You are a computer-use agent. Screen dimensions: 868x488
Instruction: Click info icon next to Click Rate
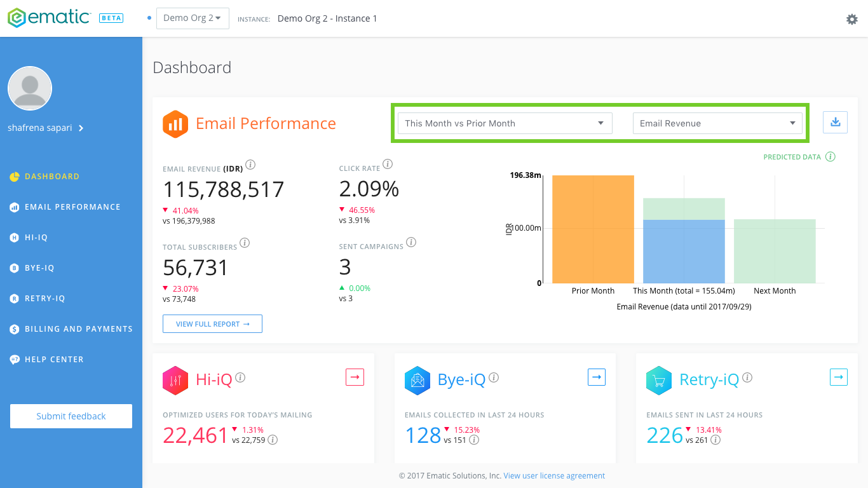(388, 164)
